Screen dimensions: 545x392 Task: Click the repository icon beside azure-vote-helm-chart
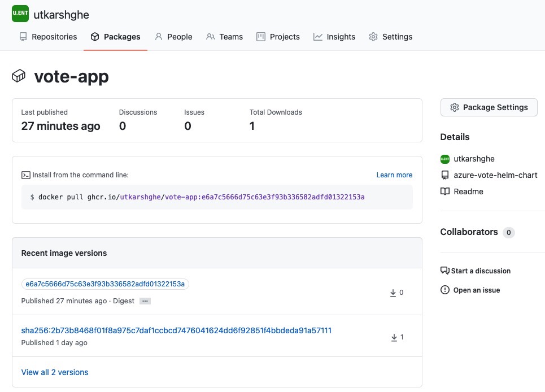[x=445, y=175]
